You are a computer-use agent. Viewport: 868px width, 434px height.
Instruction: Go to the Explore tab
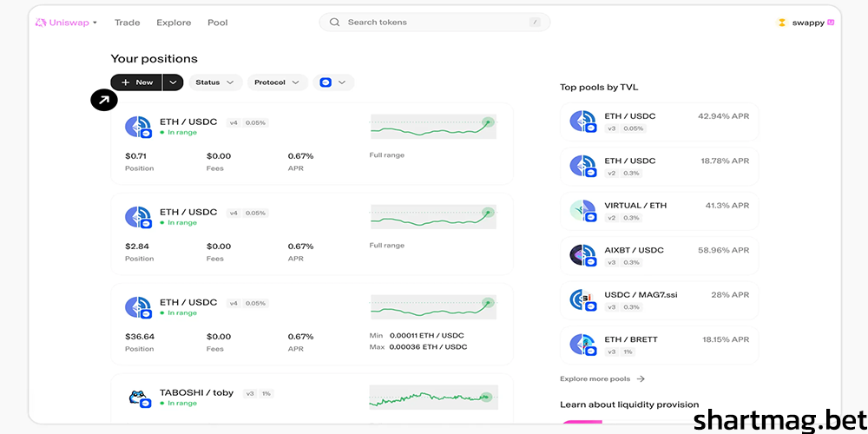click(x=174, y=23)
